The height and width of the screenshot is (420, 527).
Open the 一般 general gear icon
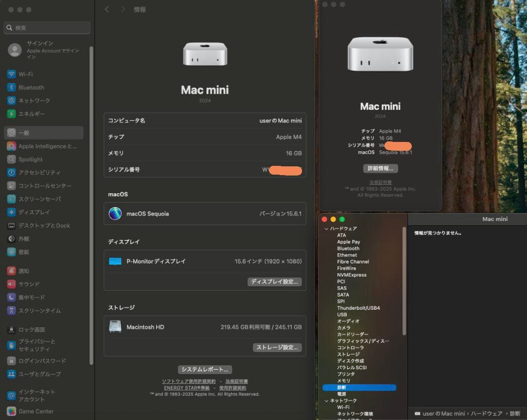coord(11,133)
